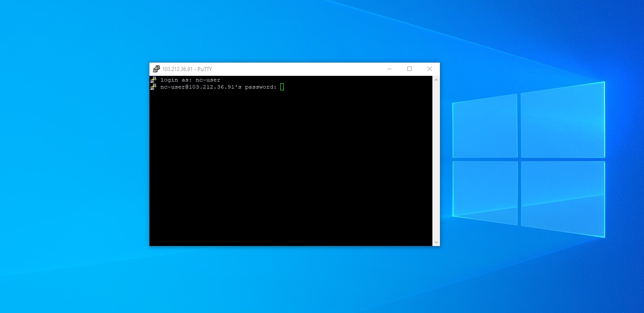
Task: Click the PuTTY icon beside the login as line
Action: pos(153,80)
